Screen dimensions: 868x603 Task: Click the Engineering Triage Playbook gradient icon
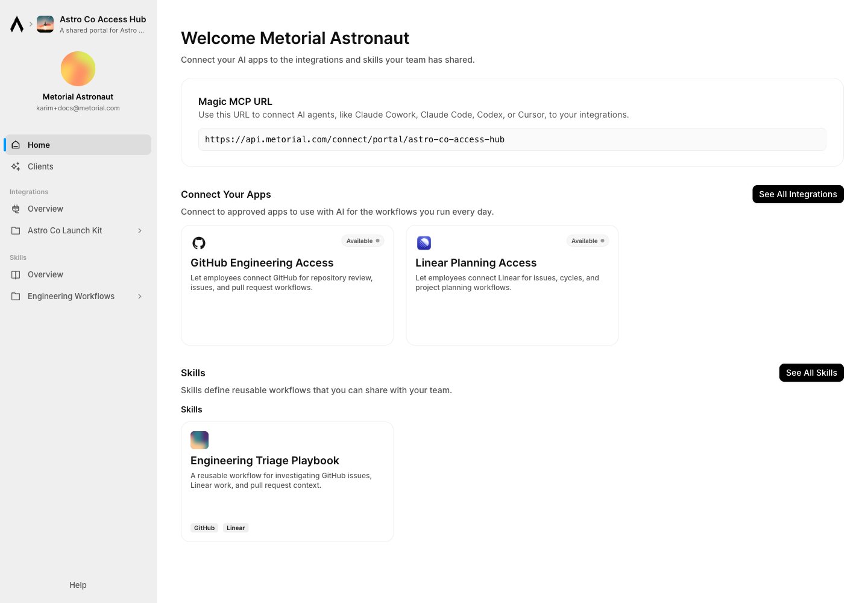point(200,440)
